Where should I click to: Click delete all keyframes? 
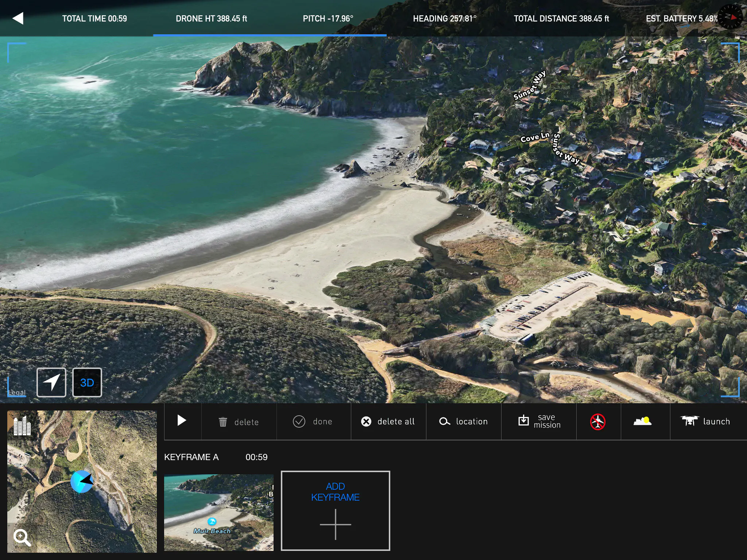click(x=388, y=421)
